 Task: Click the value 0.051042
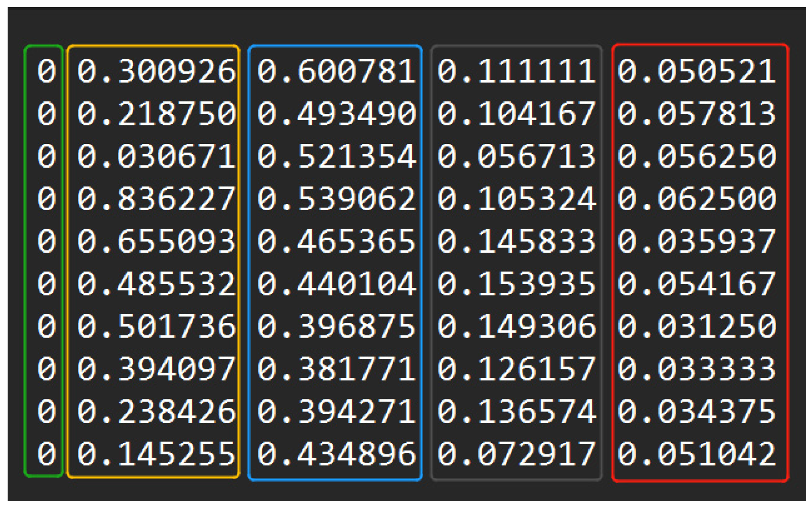click(x=696, y=454)
